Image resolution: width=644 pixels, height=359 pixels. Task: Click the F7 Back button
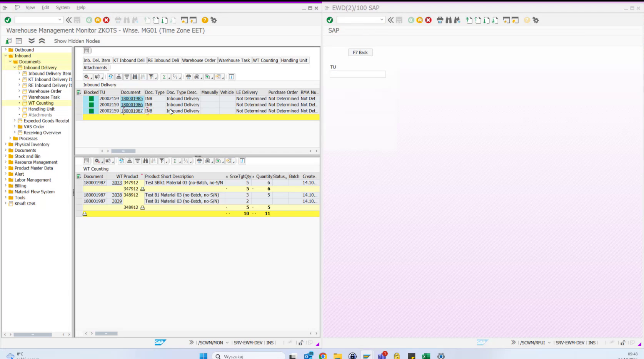pyautogui.click(x=360, y=52)
